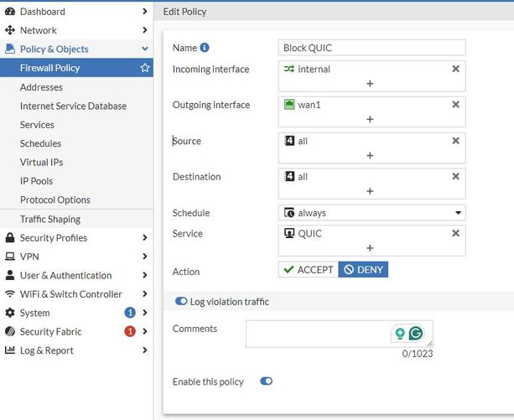Toggle Log violation traffic switch
This screenshot has width=514, height=420.
pos(181,301)
